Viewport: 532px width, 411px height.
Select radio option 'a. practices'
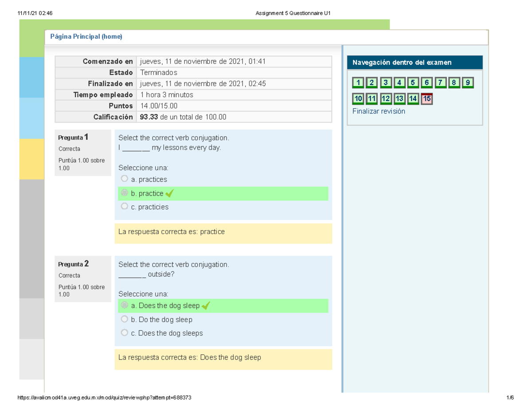pyautogui.click(x=125, y=179)
